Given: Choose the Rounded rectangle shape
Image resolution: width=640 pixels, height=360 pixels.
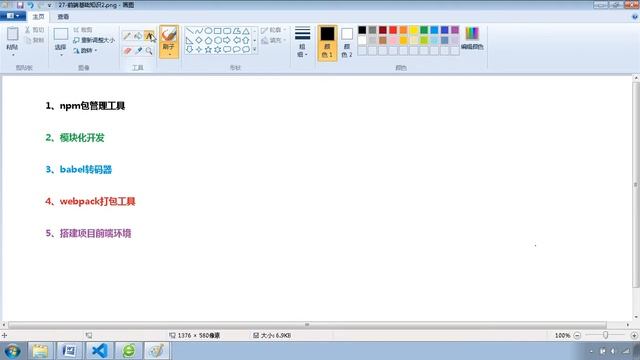Looking at the screenshot, I should [x=227, y=31].
